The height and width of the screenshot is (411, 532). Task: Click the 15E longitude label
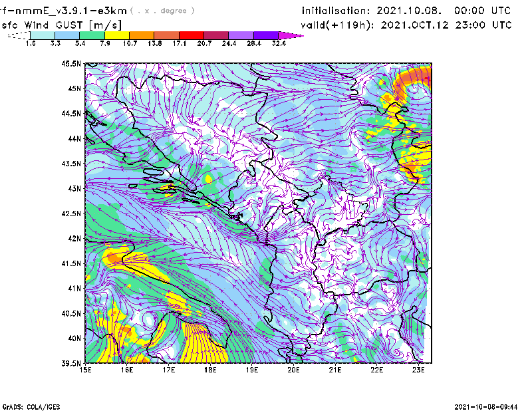[x=85, y=370]
